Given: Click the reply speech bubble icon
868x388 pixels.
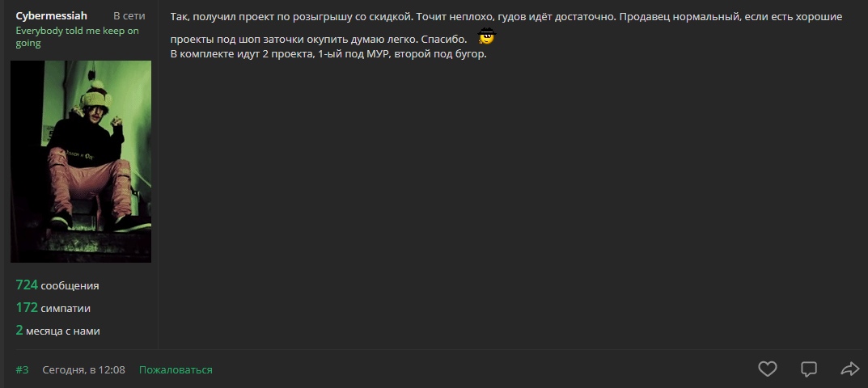Looking at the screenshot, I should point(808,369).
